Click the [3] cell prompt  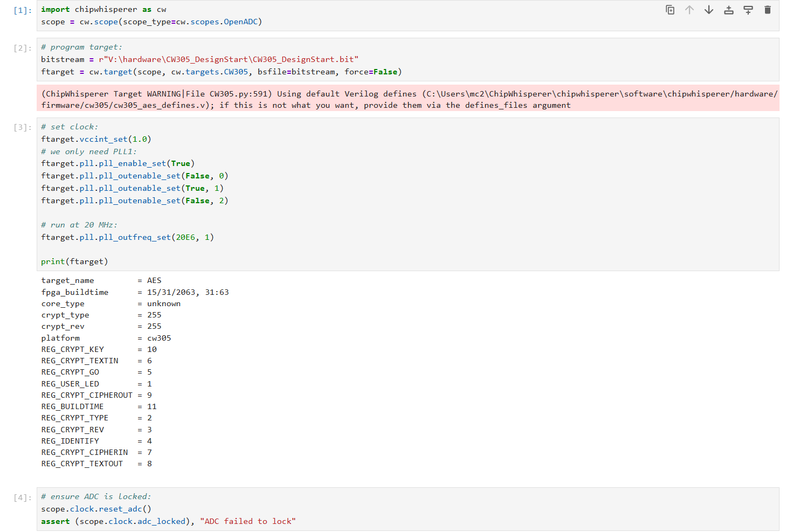pos(22,127)
